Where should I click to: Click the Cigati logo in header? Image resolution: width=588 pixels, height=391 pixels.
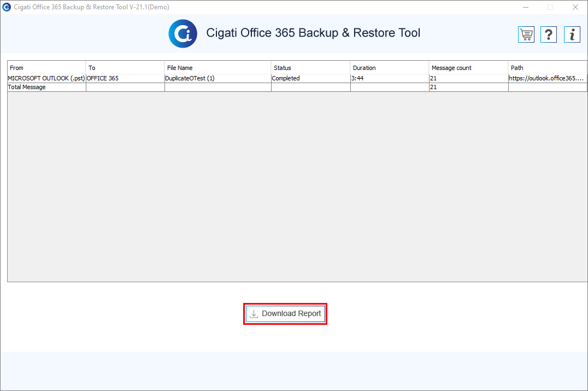[183, 33]
